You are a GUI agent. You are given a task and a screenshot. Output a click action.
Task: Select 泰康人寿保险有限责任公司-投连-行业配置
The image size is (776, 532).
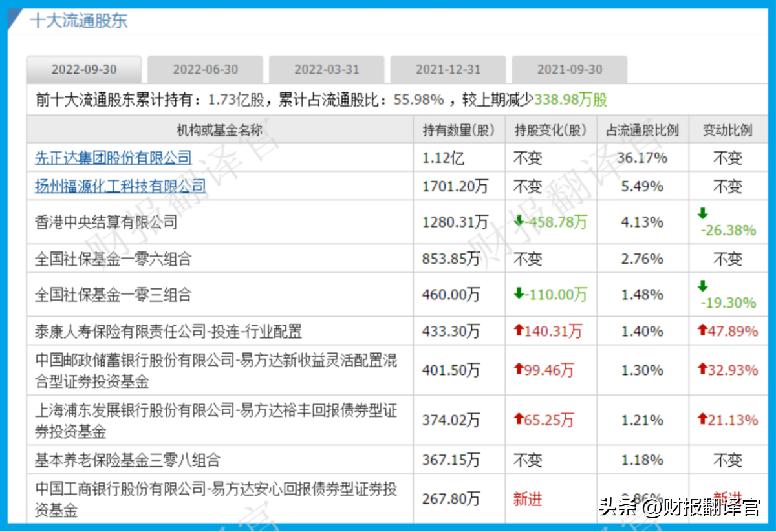pos(169,332)
